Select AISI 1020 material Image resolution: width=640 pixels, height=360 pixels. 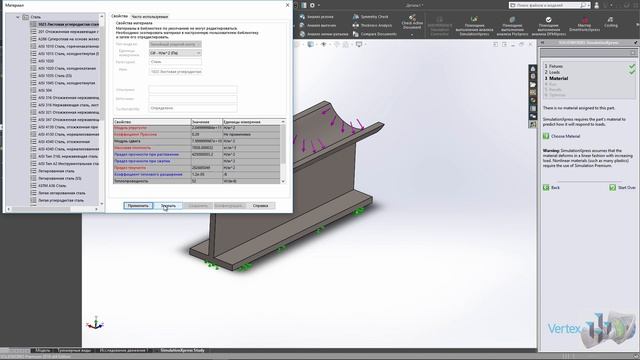[x=46, y=61]
